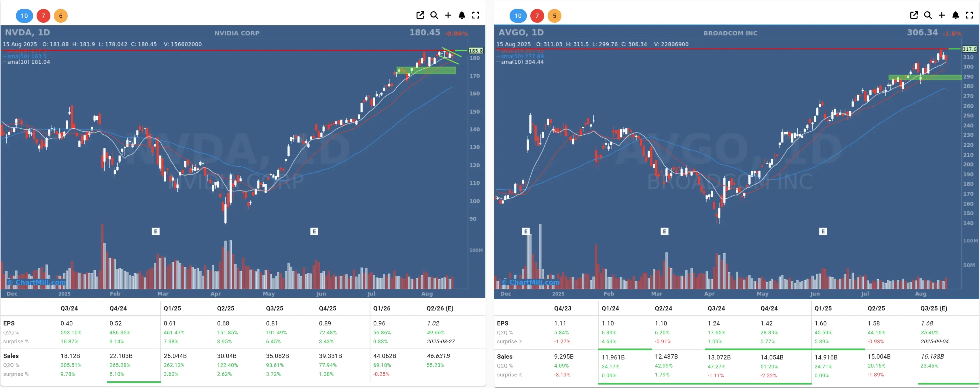Click NVDA Q3/24 column header
Image resolution: width=980 pixels, height=388 pixels.
(x=69, y=308)
